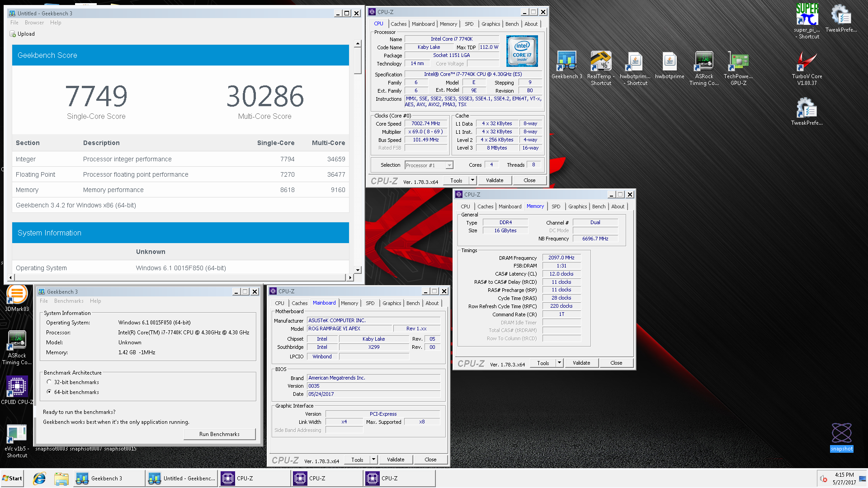Open the TechPowerUp GPU-Z desktop icon
The image size is (868, 488).
coord(738,68)
